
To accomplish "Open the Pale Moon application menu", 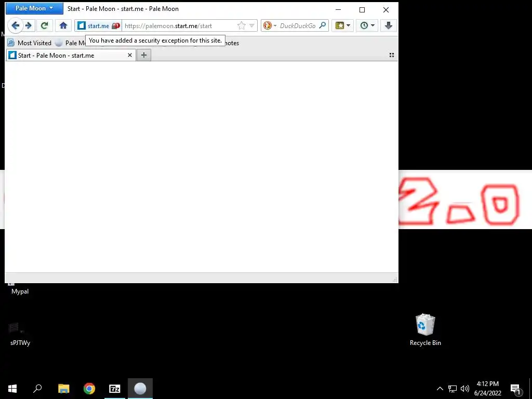I will pos(34,8).
